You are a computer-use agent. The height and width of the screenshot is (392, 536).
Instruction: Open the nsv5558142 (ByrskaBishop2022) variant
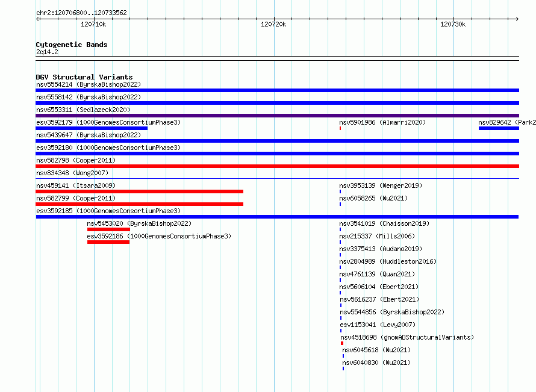[x=89, y=97]
